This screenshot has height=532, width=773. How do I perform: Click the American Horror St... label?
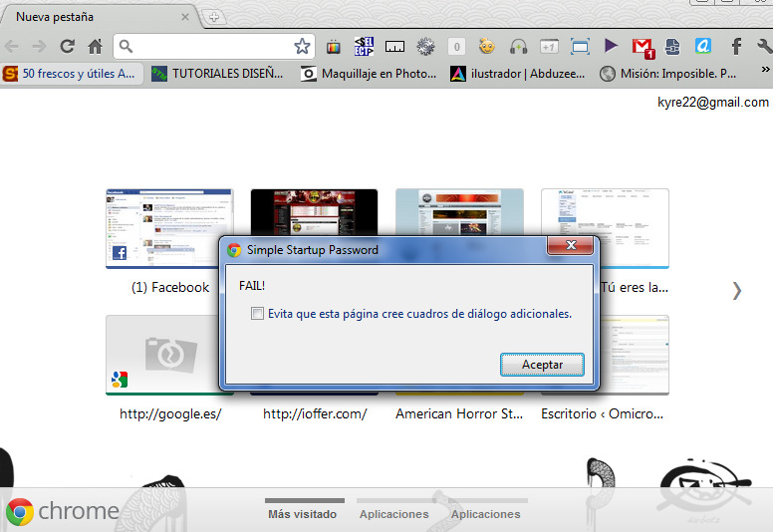(x=459, y=413)
